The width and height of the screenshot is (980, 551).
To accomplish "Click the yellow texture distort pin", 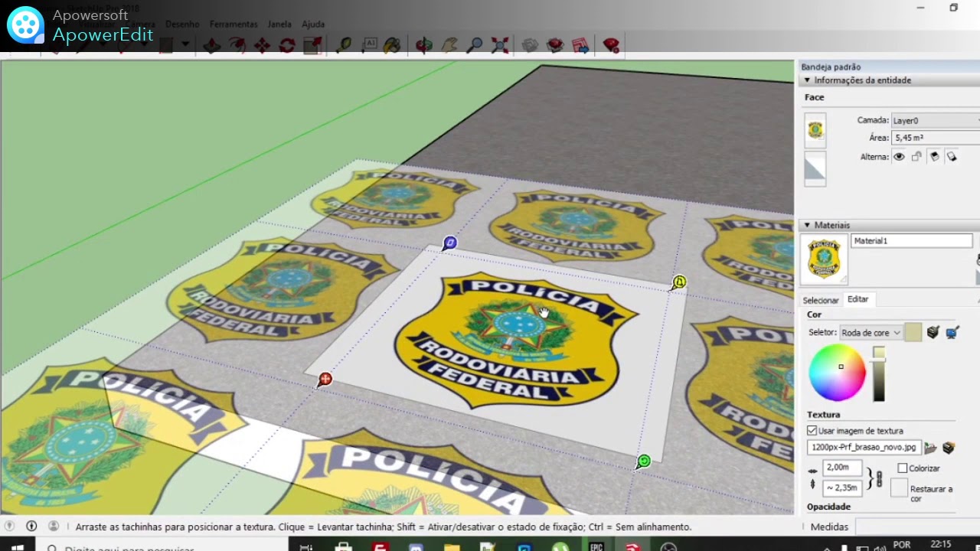I will [x=679, y=282].
